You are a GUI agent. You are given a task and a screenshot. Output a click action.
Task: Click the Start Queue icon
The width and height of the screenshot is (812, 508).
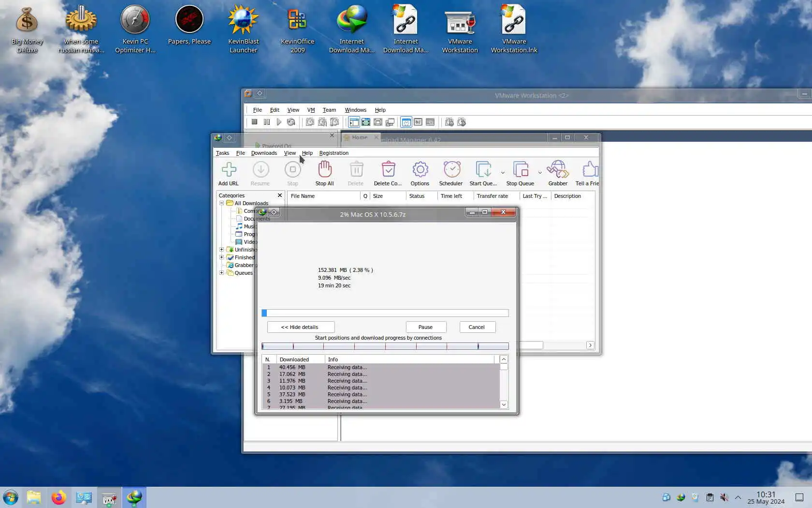(483, 174)
